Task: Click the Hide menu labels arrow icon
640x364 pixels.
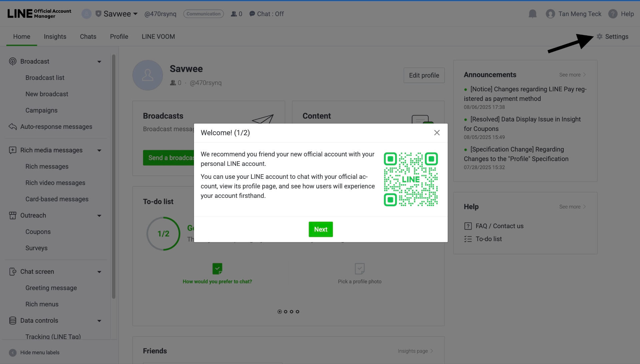Action: click(x=13, y=352)
